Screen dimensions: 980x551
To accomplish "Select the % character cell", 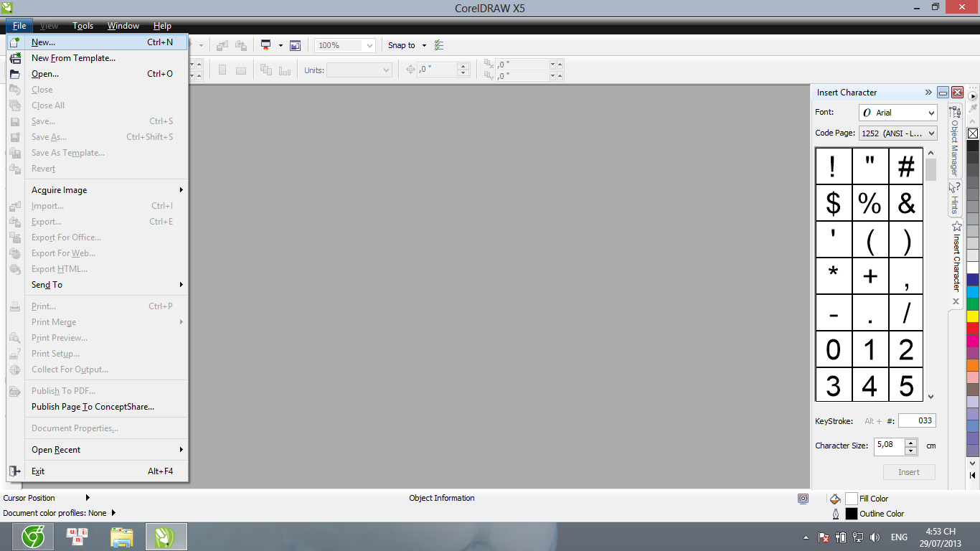I will click(x=870, y=203).
